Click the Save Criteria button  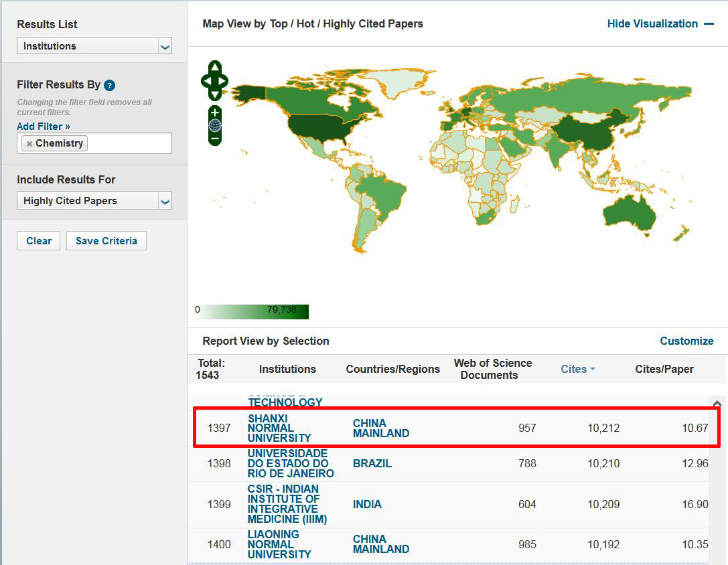click(x=106, y=240)
